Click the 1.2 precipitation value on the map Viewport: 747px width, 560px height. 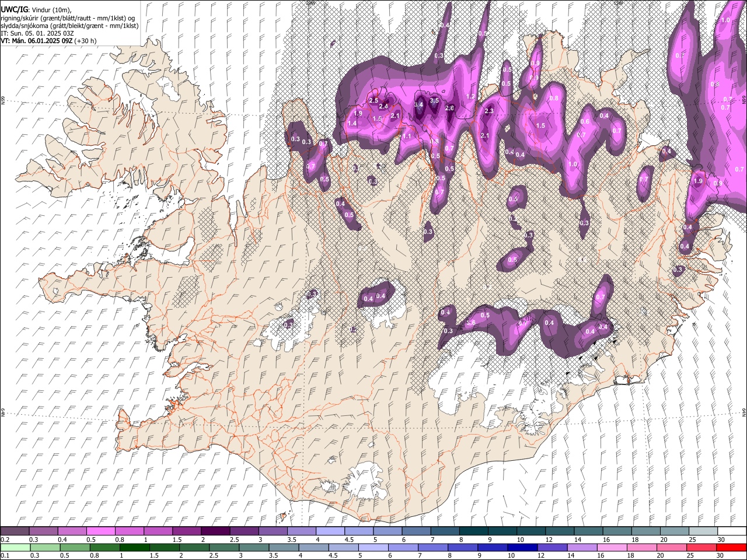[470, 96]
